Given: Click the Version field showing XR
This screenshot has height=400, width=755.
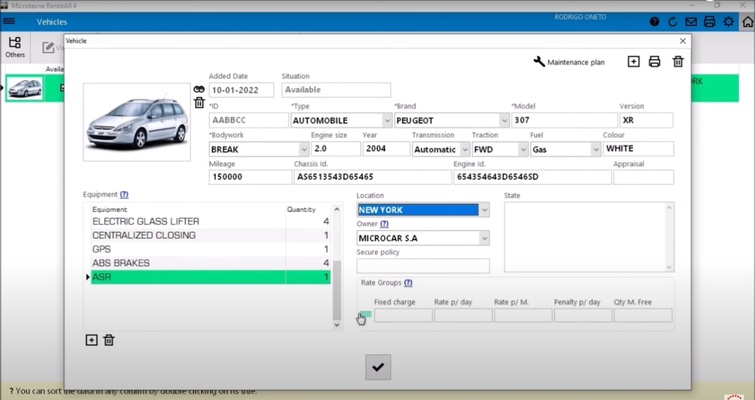Looking at the screenshot, I should point(646,120).
